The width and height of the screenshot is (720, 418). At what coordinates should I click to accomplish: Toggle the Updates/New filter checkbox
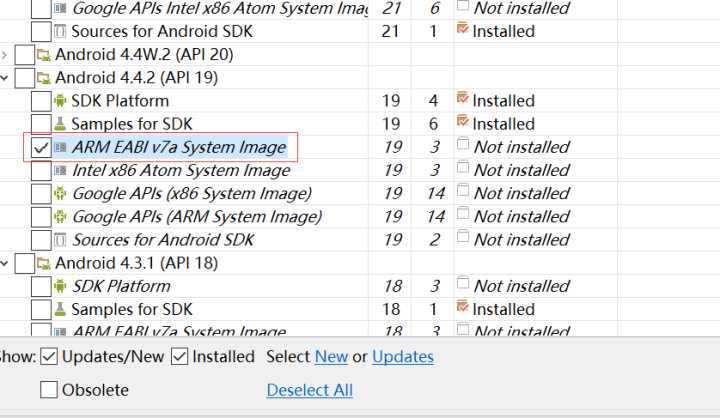point(49,356)
